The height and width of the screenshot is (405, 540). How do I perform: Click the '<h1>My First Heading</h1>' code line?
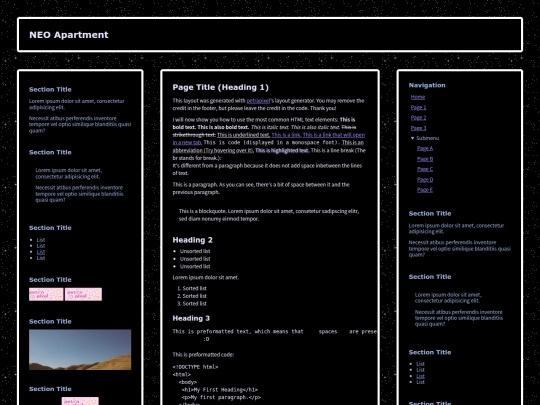pos(220,390)
